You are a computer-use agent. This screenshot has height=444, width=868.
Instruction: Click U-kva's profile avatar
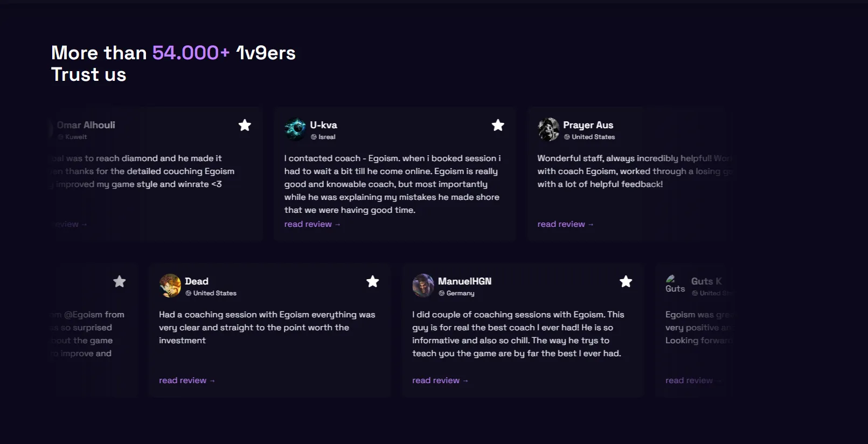(295, 129)
